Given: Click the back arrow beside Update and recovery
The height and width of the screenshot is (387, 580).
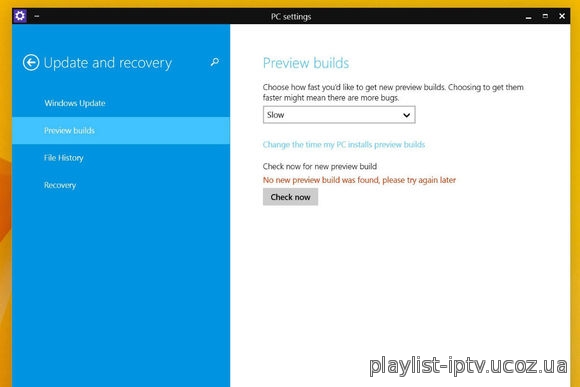Looking at the screenshot, I should 31,63.
